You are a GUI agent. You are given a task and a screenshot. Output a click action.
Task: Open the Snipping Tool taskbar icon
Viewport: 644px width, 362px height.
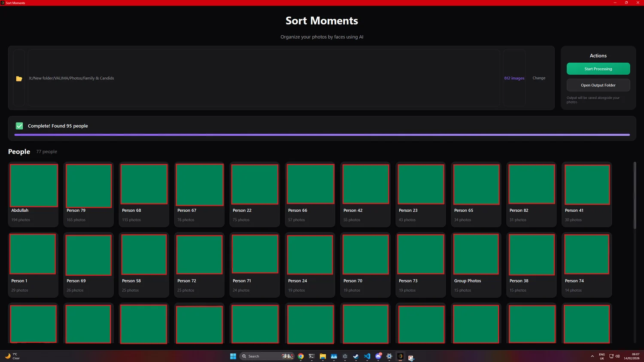pos(411,357)
